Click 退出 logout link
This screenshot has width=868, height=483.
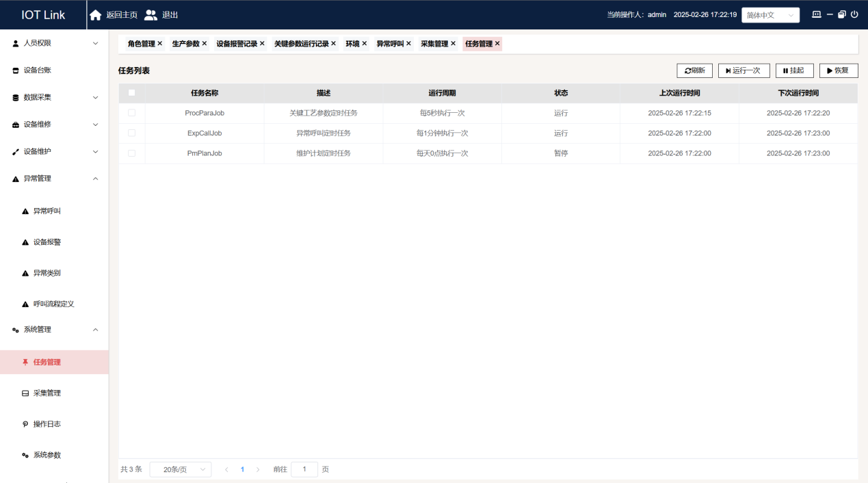coord(170,15)
